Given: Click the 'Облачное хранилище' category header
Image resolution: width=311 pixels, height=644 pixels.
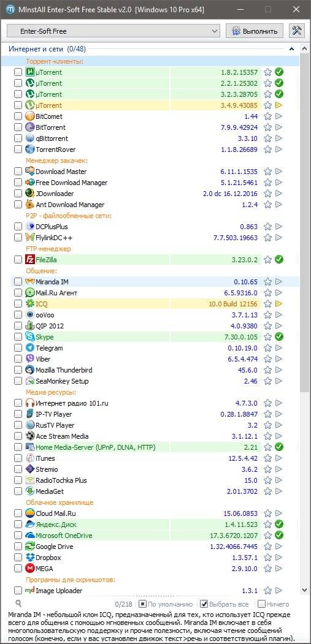Looking at the screenshot, I should click(60, 502).
